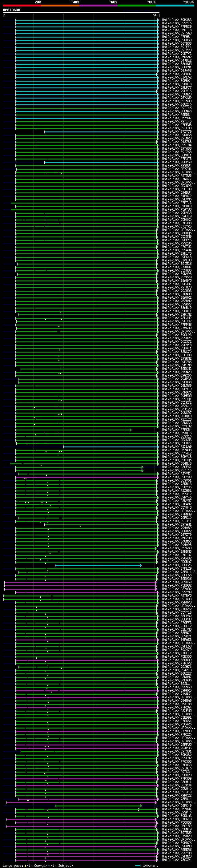Select the UniRef100_Q10E02 label
Screen dimensions: 197x868
(176, 78)
